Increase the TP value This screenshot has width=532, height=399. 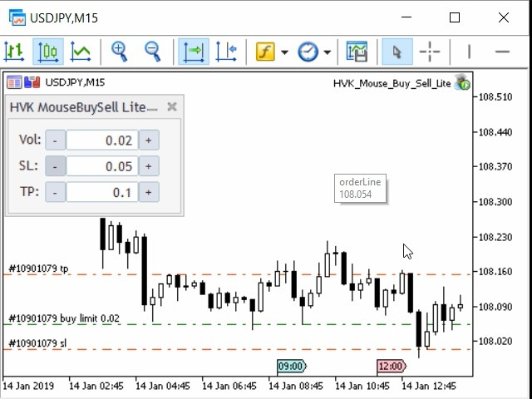coord(149,192)
